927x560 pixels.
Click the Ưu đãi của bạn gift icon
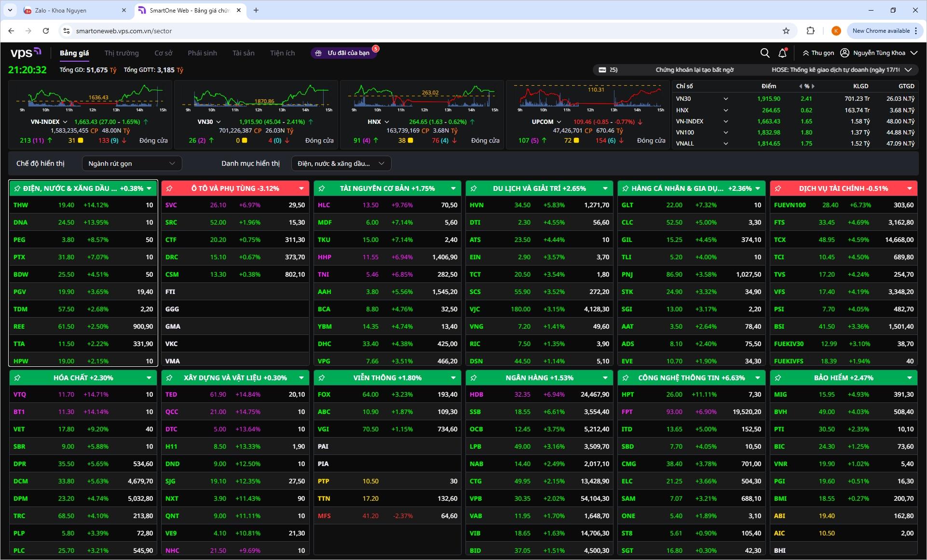click(318, 53)
